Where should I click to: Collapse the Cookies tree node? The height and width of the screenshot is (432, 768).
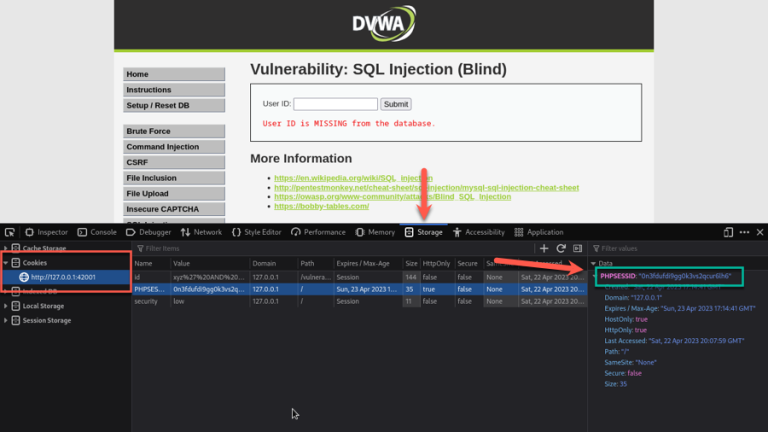(x=6, y=262)
